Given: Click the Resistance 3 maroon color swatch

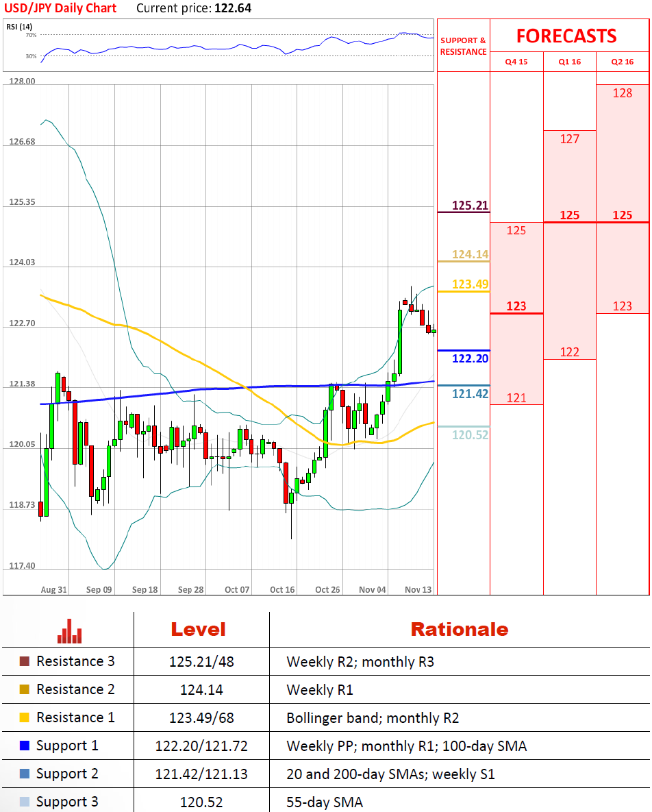Looking at the screenshot, I should pos(25,662).
